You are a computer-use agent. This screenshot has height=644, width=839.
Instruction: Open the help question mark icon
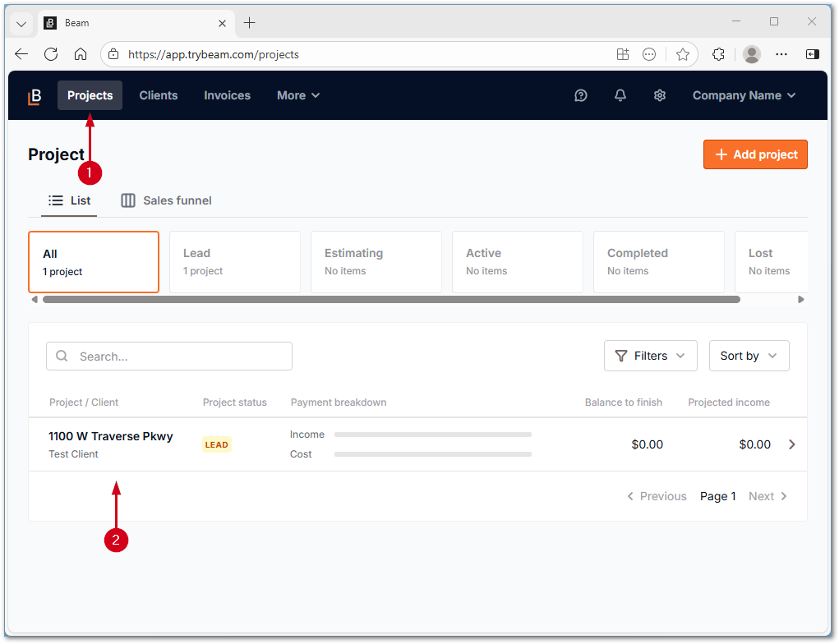pos(581,95)
